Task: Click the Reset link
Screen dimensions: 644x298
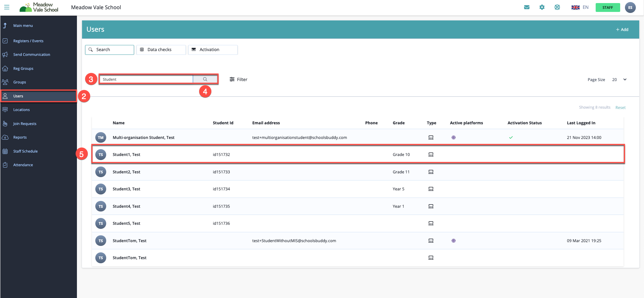Action: point(620,108)
